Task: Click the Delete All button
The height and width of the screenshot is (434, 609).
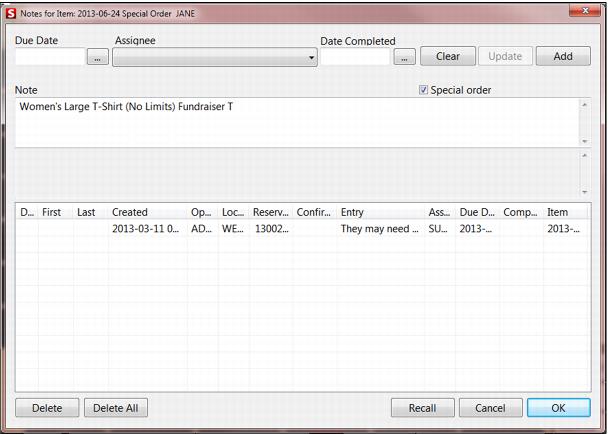Action: coord(116,408)
